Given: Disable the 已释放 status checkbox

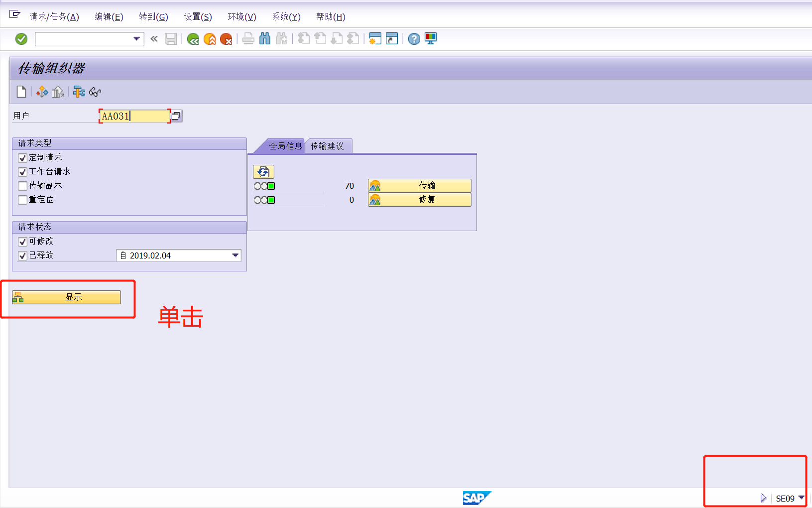Looking at the screenshot, I should click(x=22, y=255).
